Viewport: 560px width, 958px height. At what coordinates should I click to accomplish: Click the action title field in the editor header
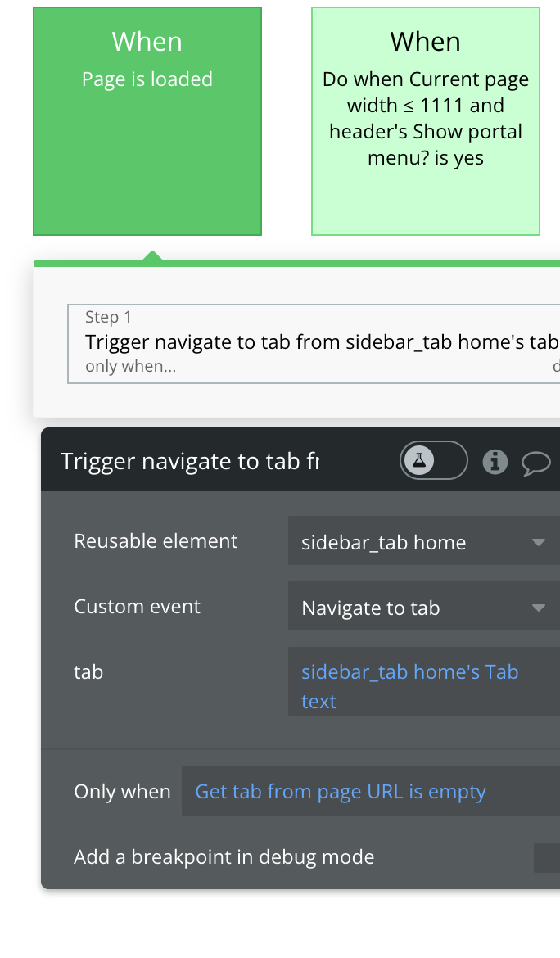[190, 462]
